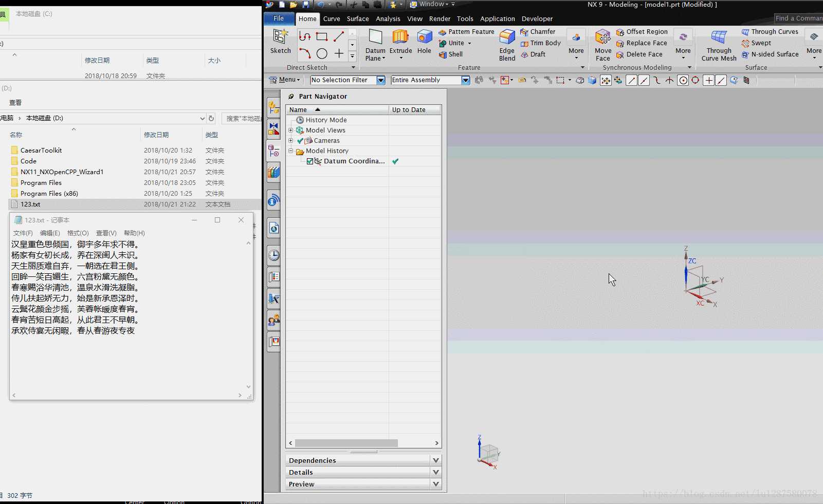The image size is (823, 504).
Task: Open the Entire Assembly scope dropdown
Action: (x=466, y=80)
